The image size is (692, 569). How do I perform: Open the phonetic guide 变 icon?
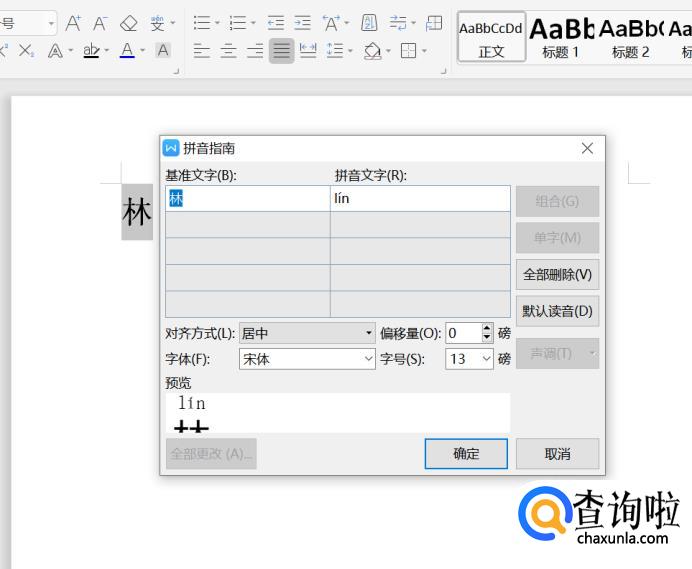click(x=158, y=23)
